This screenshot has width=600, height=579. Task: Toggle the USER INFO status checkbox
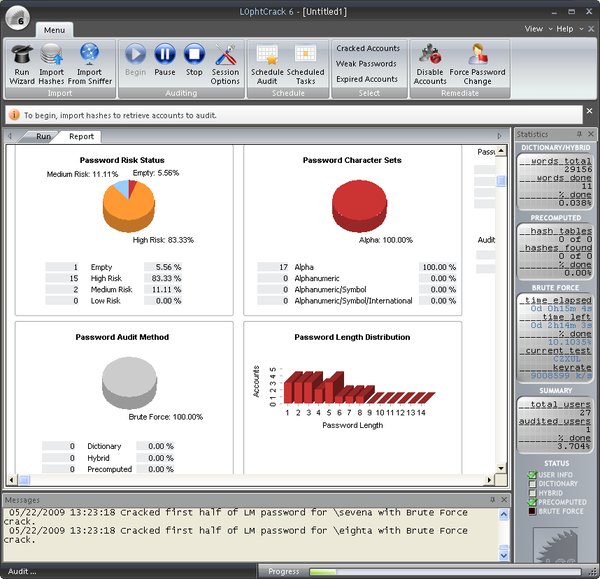(532, 475)
